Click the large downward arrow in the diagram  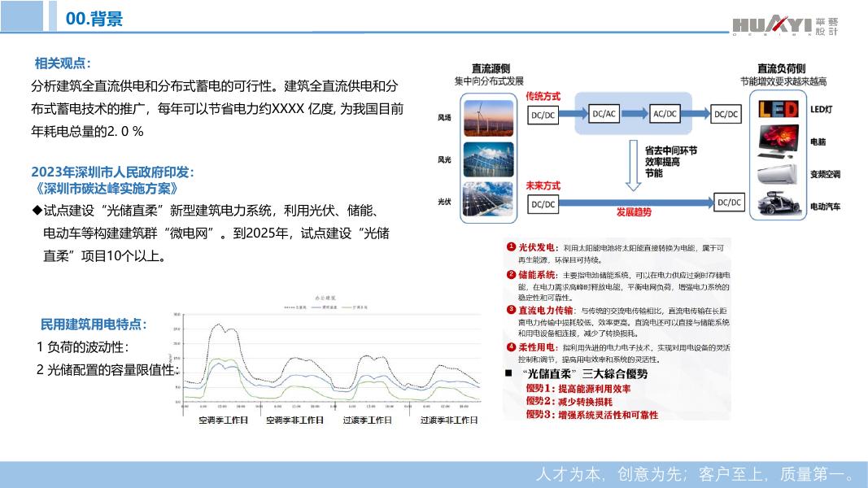[x=625, y=163]
